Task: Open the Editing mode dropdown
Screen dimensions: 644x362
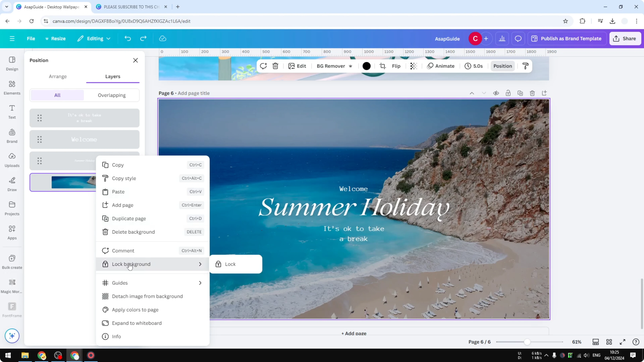Action: tap(94, 38)
